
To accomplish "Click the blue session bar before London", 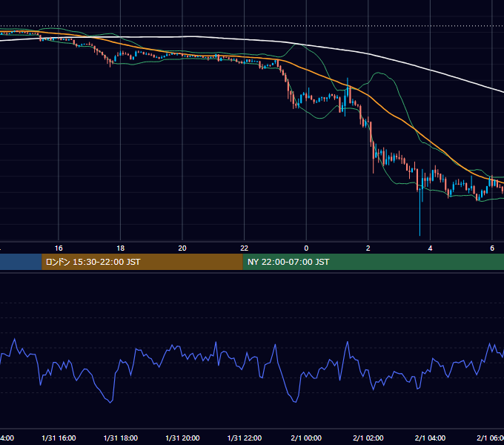I will [21, 262].
